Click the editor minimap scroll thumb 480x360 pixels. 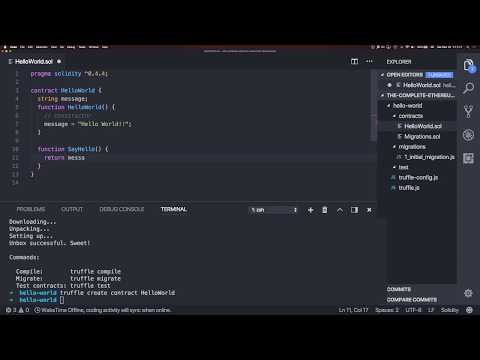(x=374, y=106)
